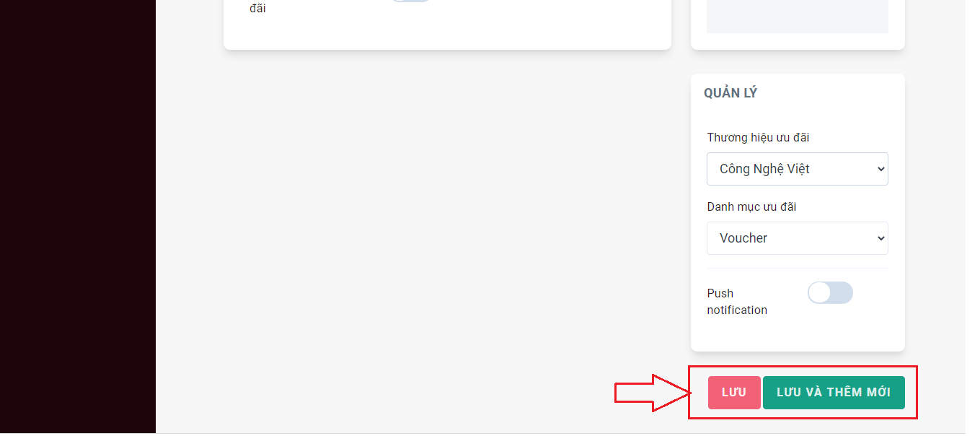Click the dark sidebar panel on the left

point(78,217)
